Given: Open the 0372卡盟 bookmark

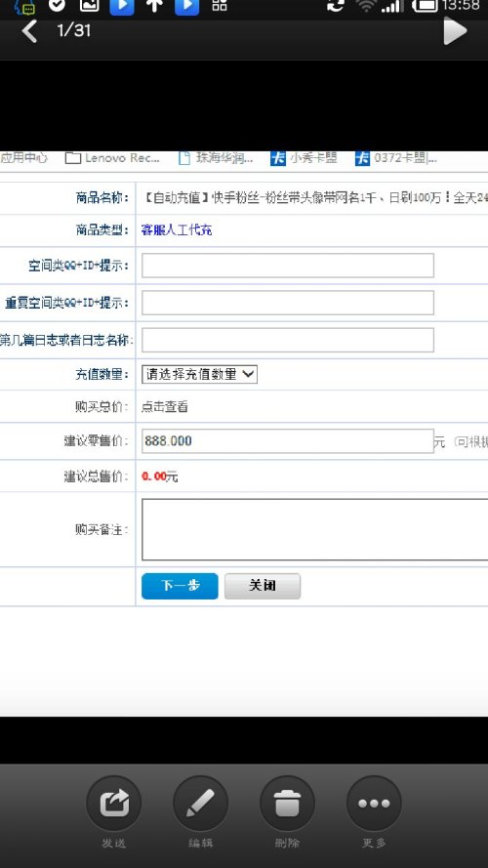Looking at the screenshot, I should 395,158.
